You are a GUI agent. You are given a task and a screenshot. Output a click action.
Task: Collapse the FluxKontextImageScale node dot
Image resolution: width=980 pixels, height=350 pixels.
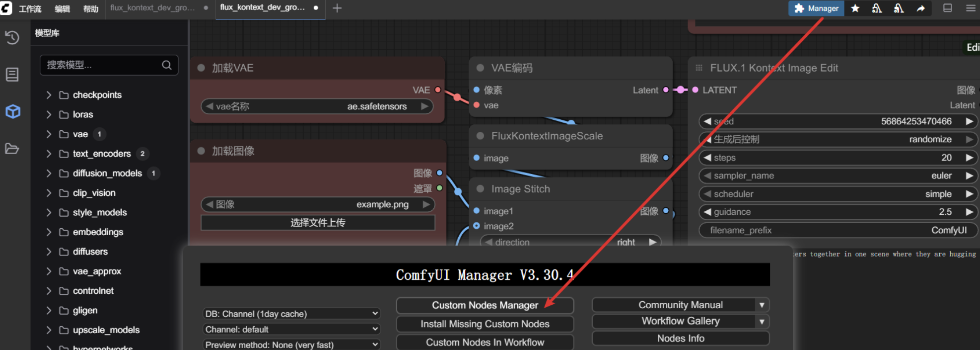coord(480,136)
